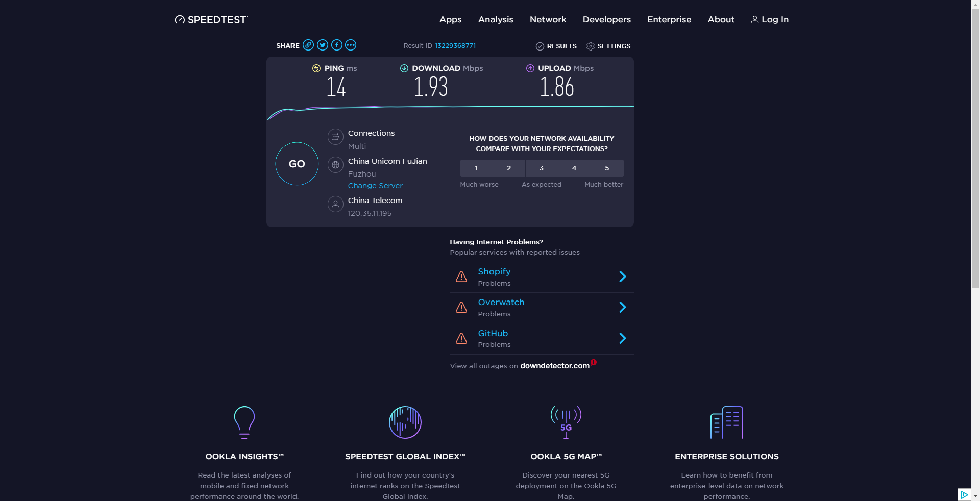This screenshot has width=980, height=501.
Task: Open downdetector.com link
Action: coord(555,366)
